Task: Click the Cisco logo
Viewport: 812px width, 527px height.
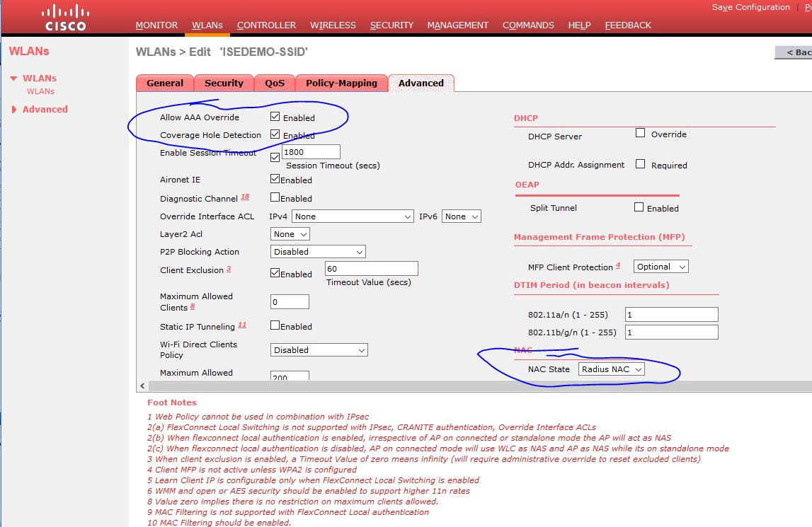Action: pos(65,18)
